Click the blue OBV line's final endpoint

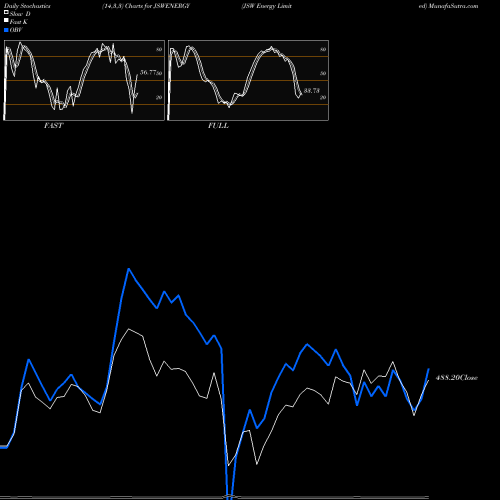click(x=429, y=369)
